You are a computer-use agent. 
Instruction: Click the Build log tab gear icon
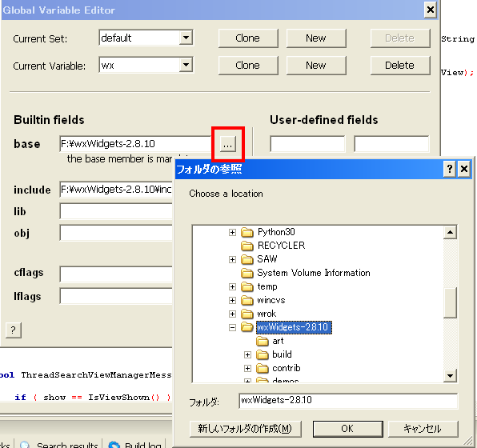click(x=114, y=445)
